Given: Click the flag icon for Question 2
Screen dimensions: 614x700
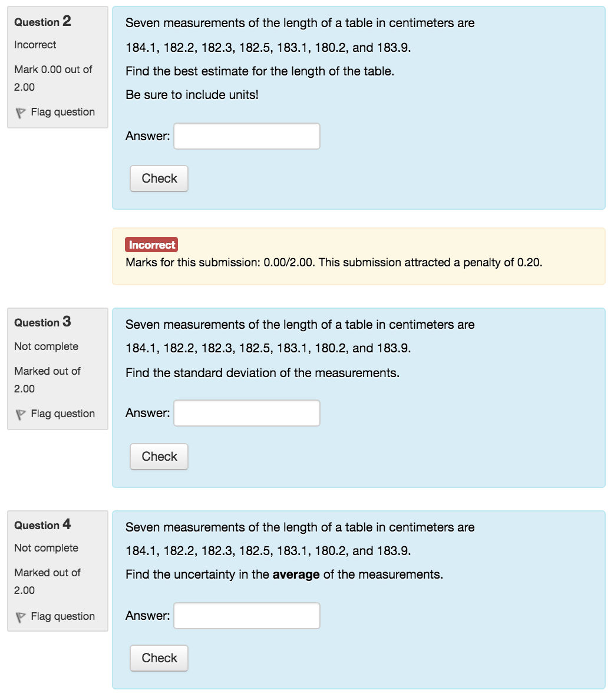Looking at the screenshot, I should pyautogui.click(x=22, y=112).
